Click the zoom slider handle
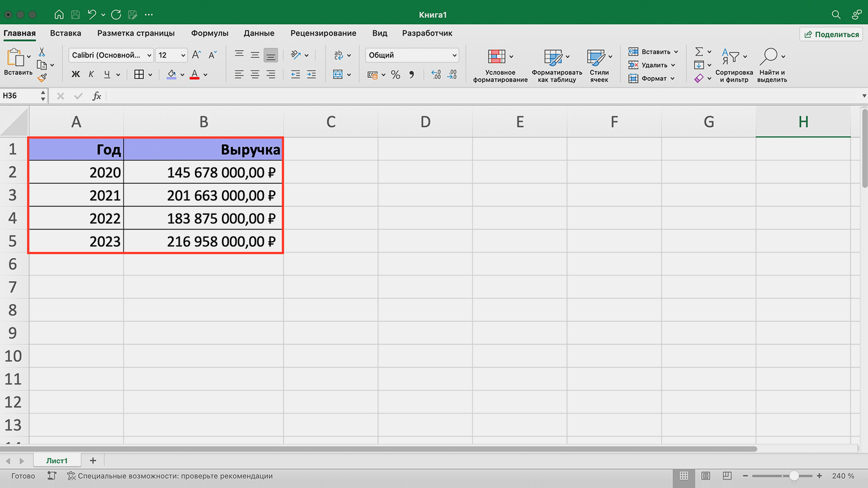Image resolution: width=868 pixels, height=488 pixels. tap(794, 476)
